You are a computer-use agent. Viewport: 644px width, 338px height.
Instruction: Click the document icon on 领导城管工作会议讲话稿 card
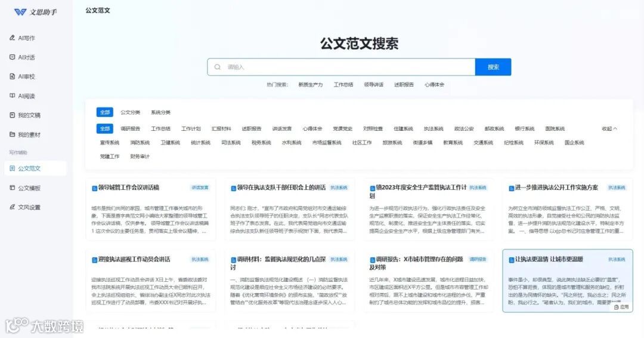pyautogui.click(x=94, y=188)
